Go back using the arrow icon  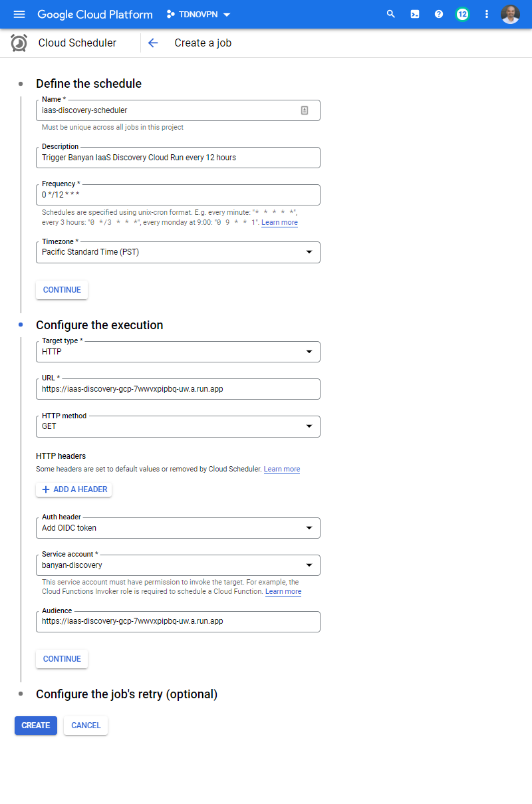pos(153,43)
